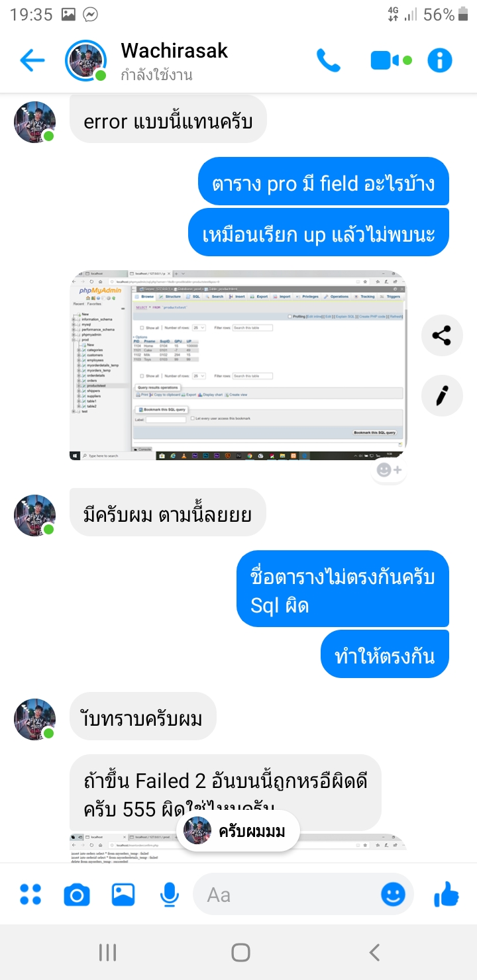Image resolution: width=477 pixels, height=980 pixels.
Task: Open Wachirasak's profile picture in header
Action: pyautogui.click(x=86, y=61)
